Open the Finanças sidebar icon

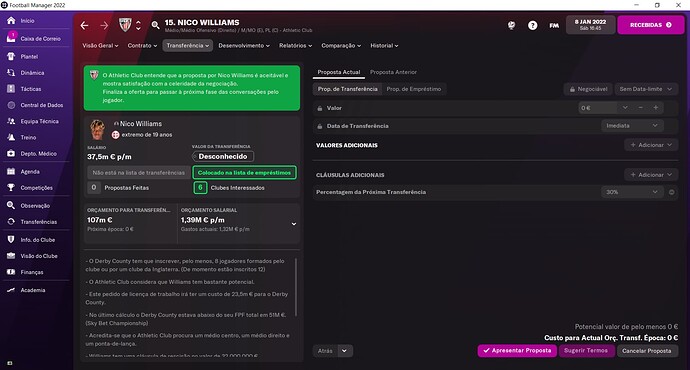click(x=11, y=272)
